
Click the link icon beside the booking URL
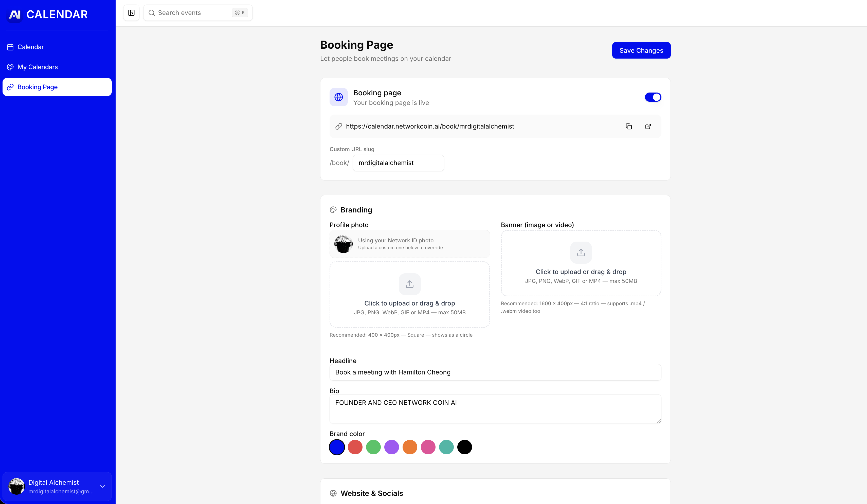(x=338, y=126)
